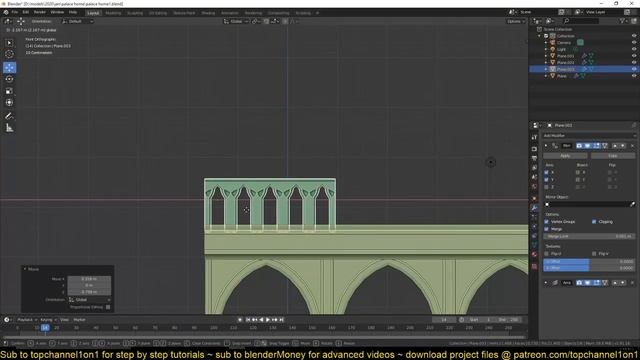Open the Physics properties tab
The image size is (640, 360).
point(534,227)
